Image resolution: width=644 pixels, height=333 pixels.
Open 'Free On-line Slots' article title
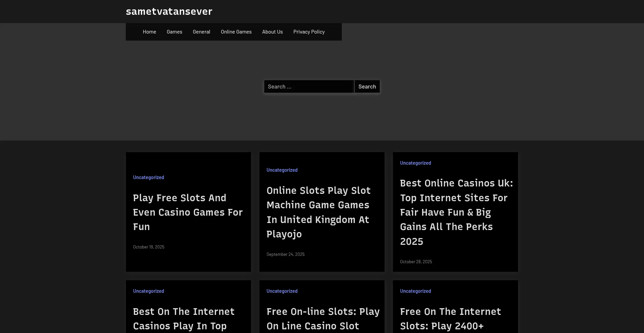coord(323,319)
